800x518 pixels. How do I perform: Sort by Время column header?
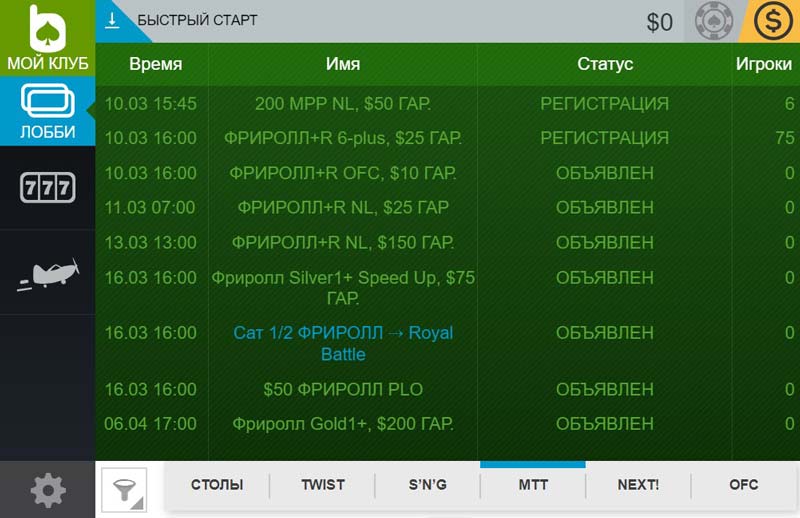(156, 64)
